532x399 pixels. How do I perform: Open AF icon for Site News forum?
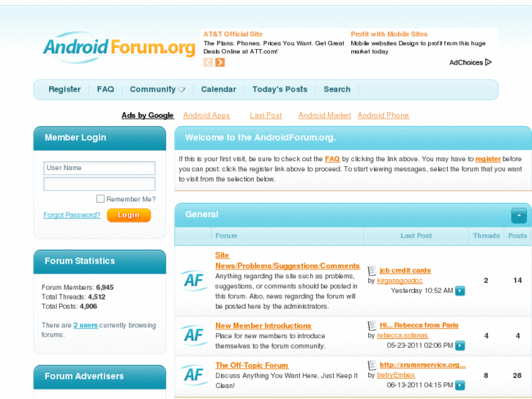pyautogui.click(x=194, y=280)
